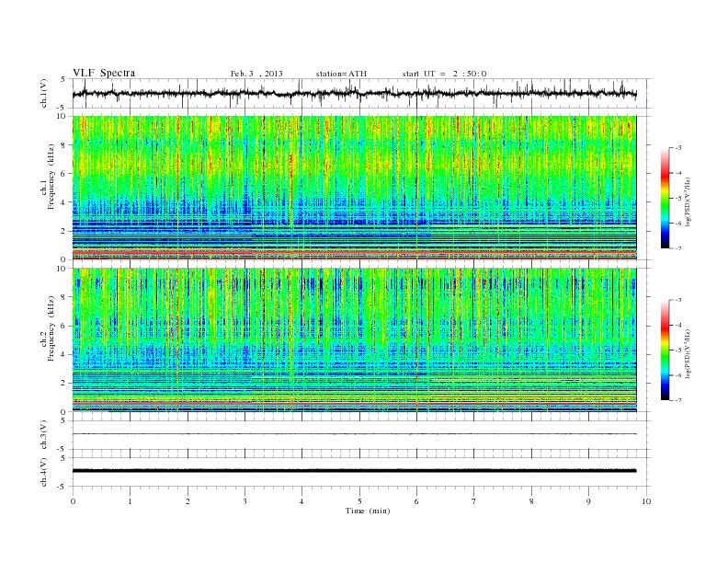Click the "8" kHz tick on ch.1 frequency axis
The height and width of the screenshot is (563, 728).
(64, 145)
